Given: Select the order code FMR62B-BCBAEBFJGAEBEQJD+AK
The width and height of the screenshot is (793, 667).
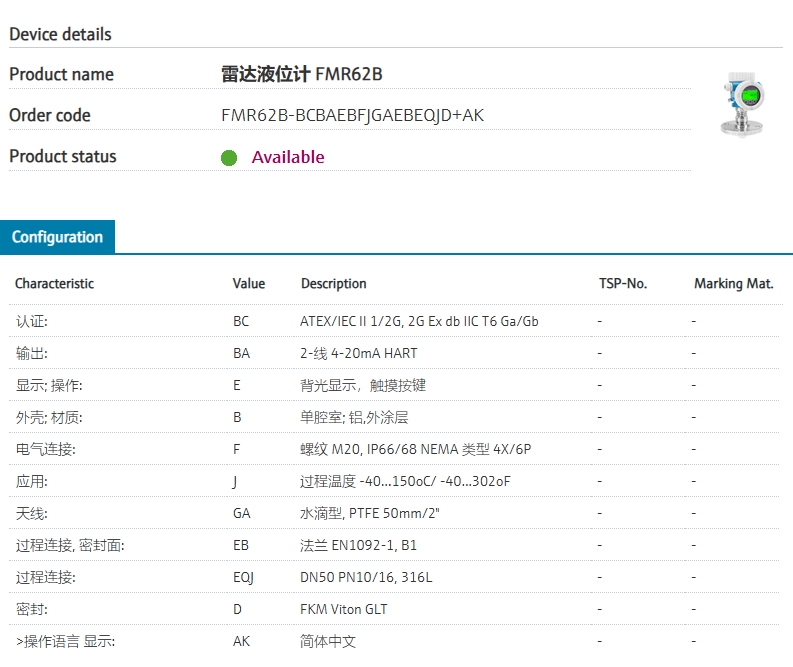Looking at the screenshot, I should pyautogui.click(x=353, y=115).
